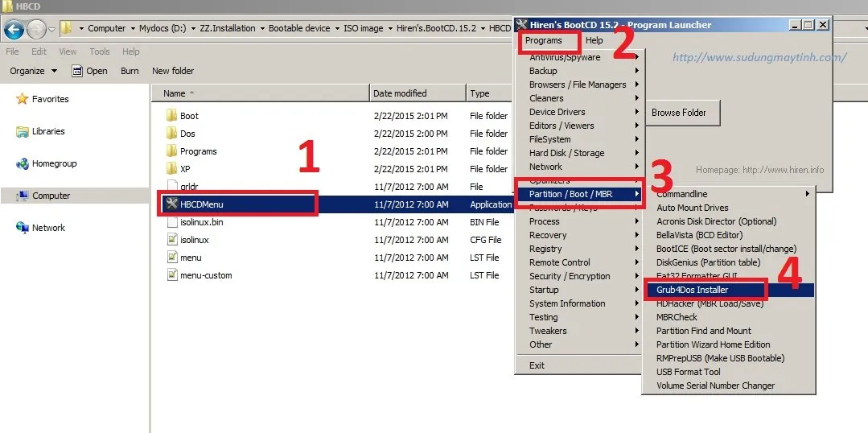This screenshot has height=433, width=868.
Task: Expand the Security / Encryption submenu
Action: coord(578,276)
